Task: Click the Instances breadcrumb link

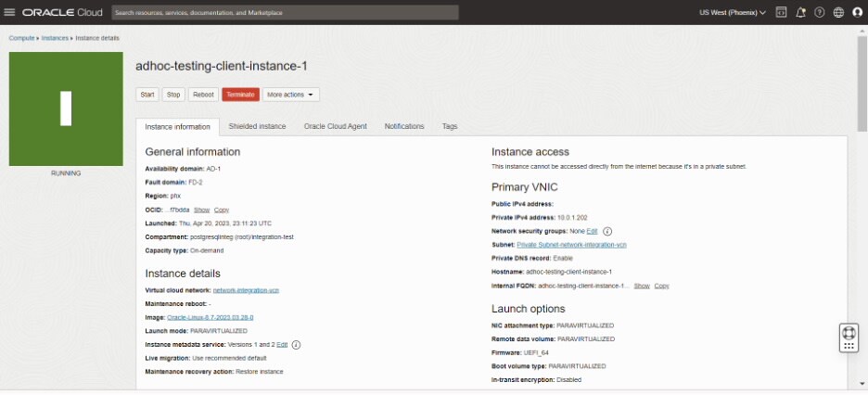Action: point(55,38)
